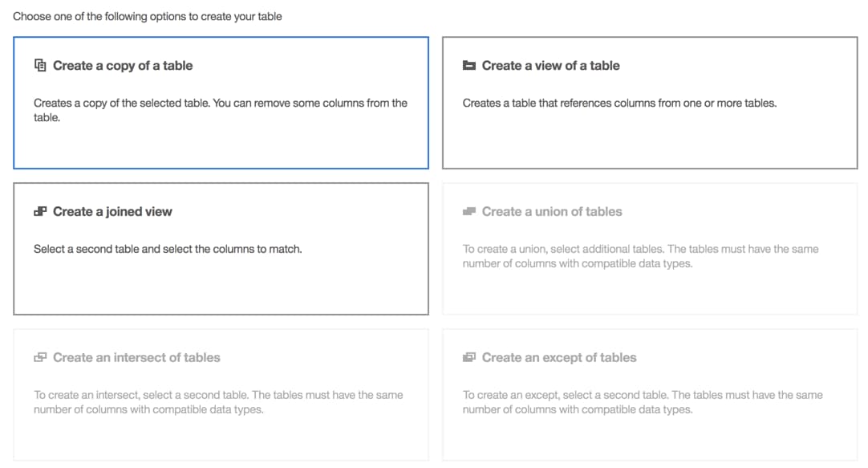Click the greyed union of tables icon

tap(468, 211)
